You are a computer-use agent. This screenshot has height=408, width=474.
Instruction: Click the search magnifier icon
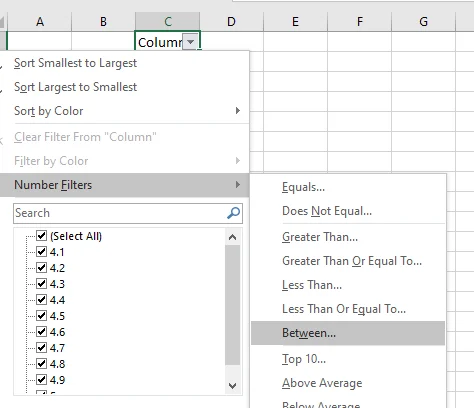(x=233, y=213)
